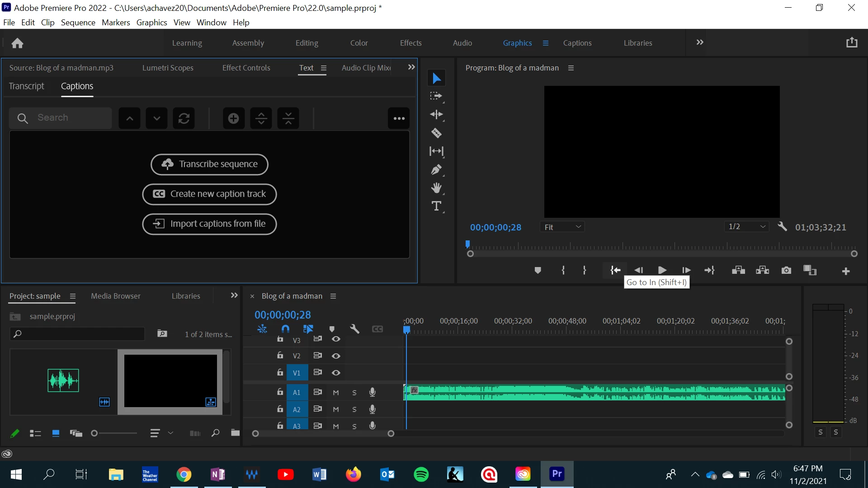Click the Add Marker button in Program monitor
The width and height of the screenshot is (868, 488).
click(x=538, y=270)
